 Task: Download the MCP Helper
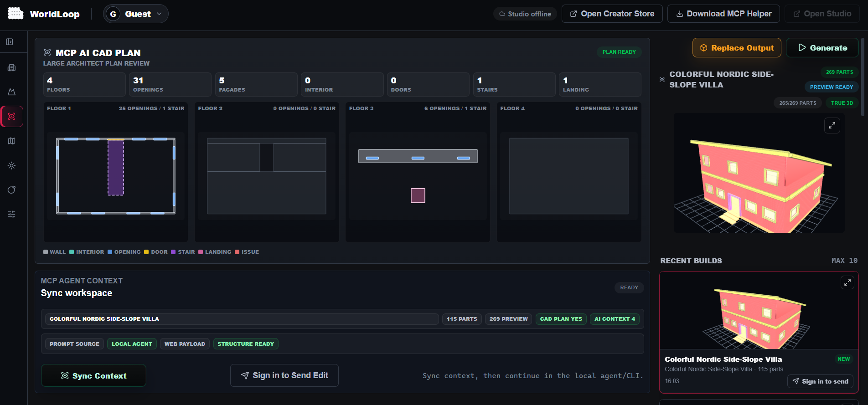pos(723,14)
